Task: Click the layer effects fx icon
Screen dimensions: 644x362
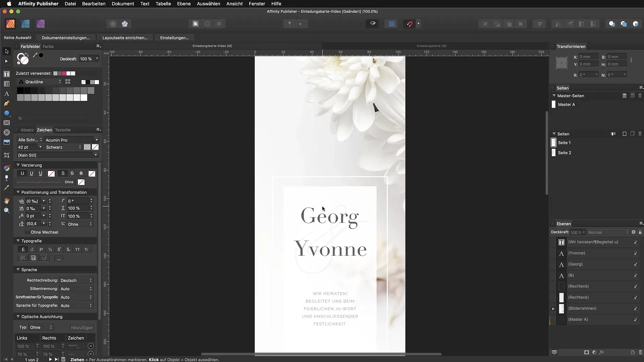Action: 602,352
